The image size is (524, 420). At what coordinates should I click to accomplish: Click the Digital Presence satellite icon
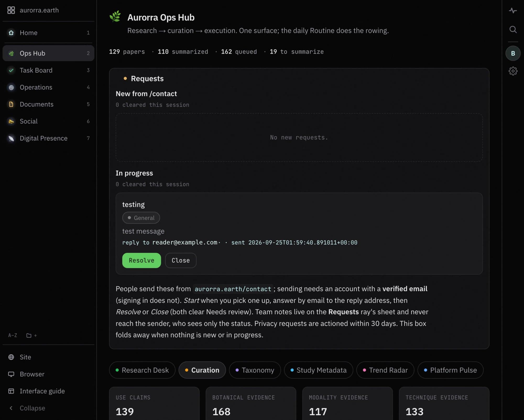click(11, 138)
